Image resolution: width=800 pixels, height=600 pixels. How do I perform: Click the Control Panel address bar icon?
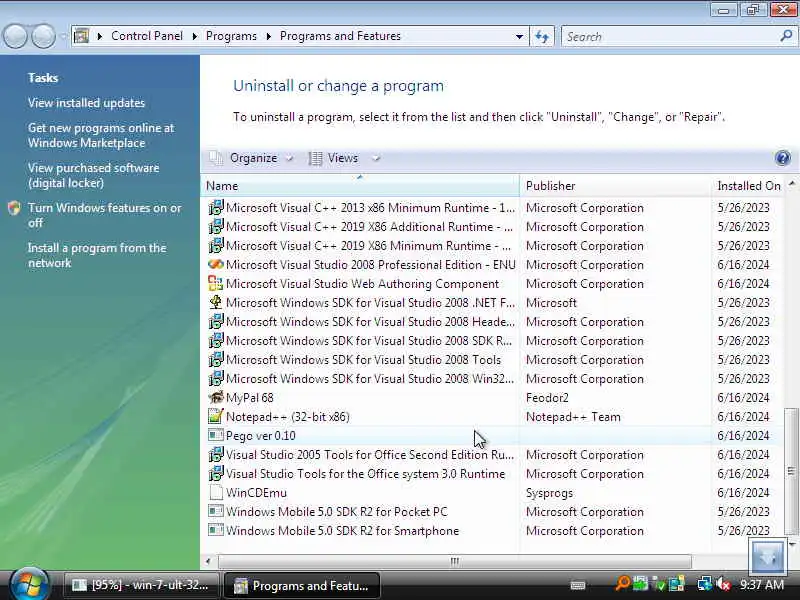[81, 36]
